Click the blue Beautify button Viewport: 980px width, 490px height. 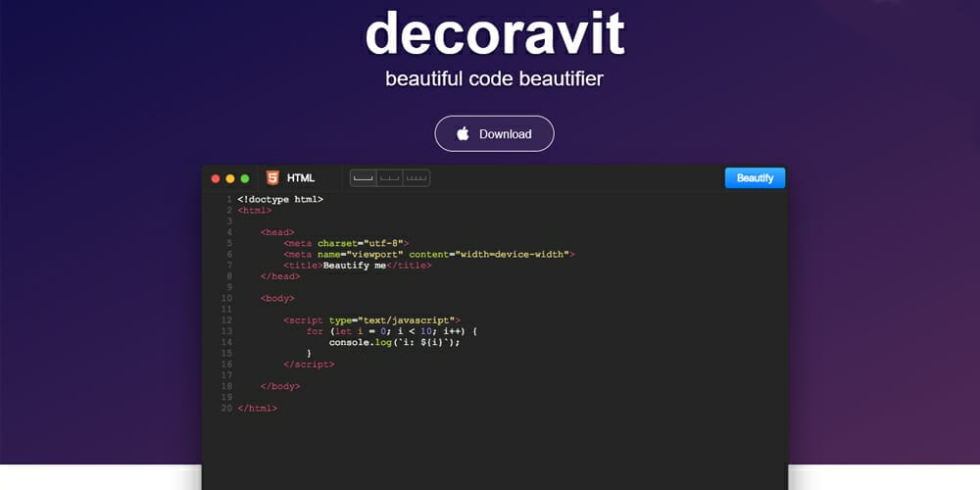pyautogui.click(x=755, y=178)
